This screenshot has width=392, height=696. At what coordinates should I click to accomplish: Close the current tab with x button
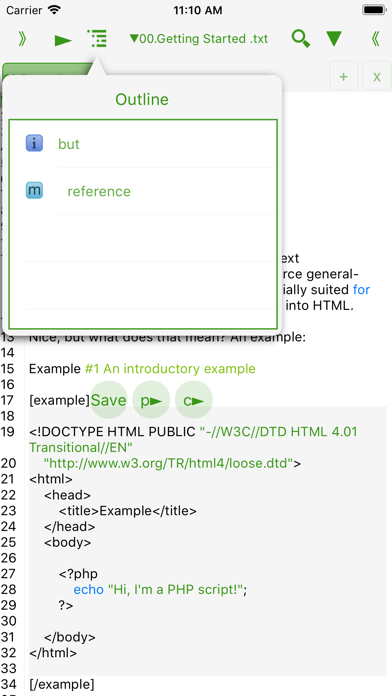tap(376, 76)
